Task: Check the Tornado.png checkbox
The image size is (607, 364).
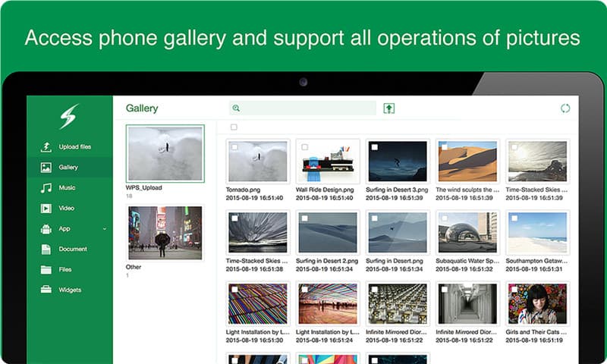Action: tap(234, 147)
